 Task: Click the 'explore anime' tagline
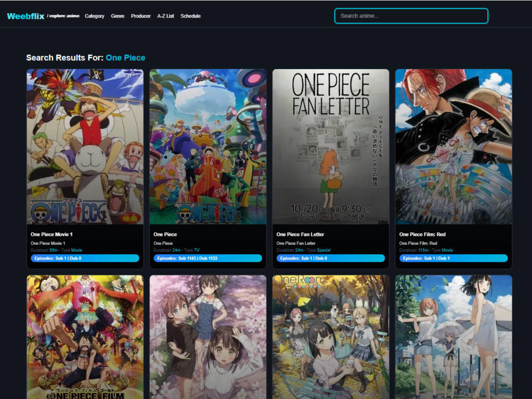63,15
